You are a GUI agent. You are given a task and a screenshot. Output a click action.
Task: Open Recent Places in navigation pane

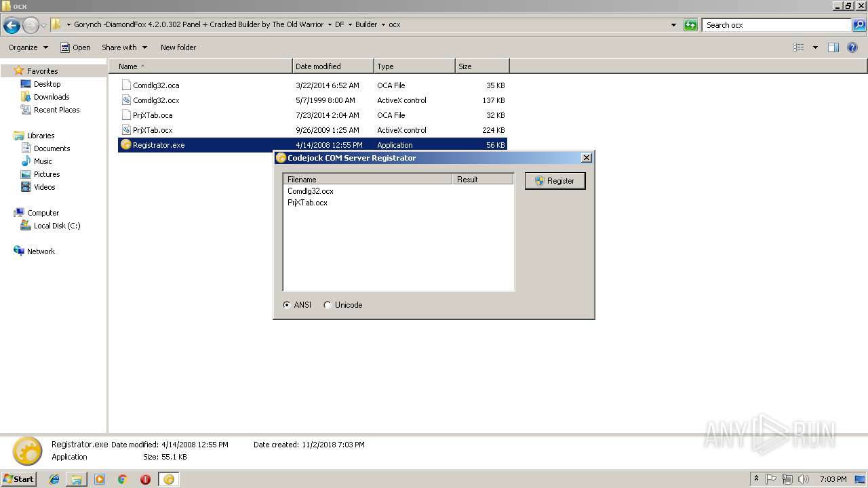tap(56, 110)
